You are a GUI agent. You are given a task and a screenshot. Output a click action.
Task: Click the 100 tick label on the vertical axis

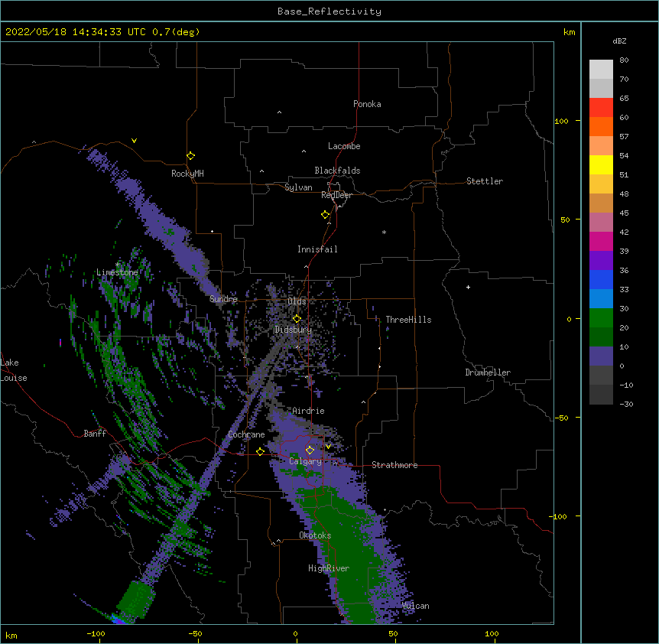(561, 122)
